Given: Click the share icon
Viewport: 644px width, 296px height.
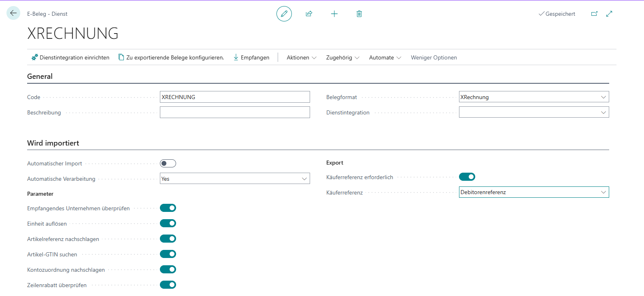Looking at the screenshot, I should click(x=309, y=14).
